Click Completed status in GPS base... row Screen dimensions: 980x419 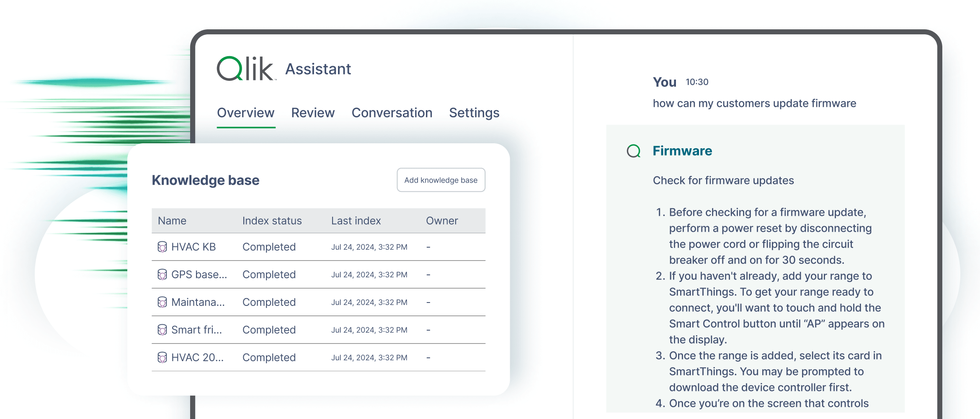pyautogui.click(x=269, y=275)
